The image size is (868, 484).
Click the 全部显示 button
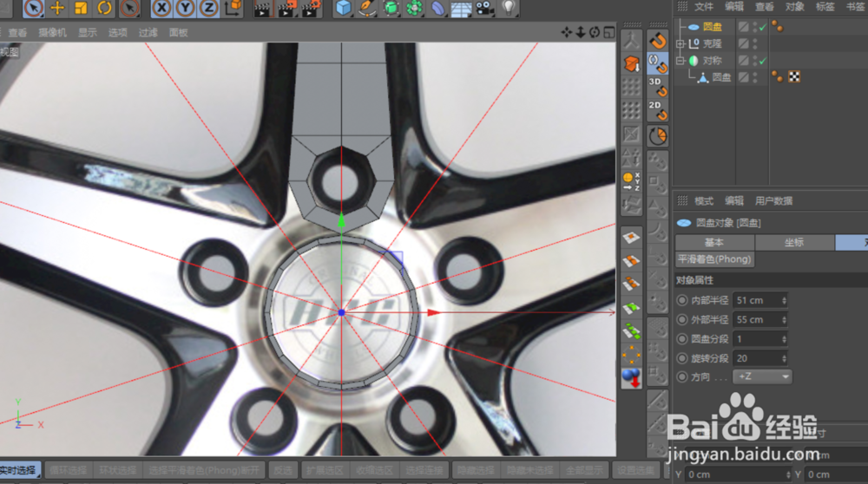pos(583,470)
